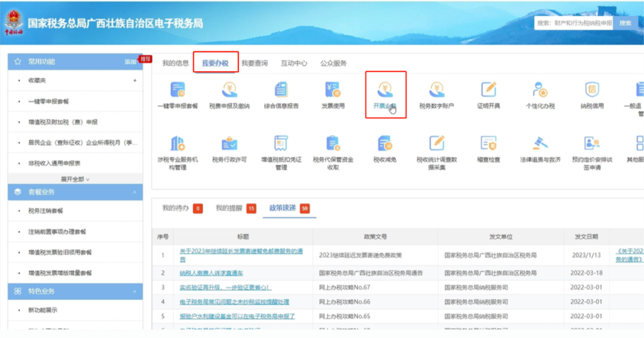Open link 实名验证再升级
The width and height of the screenshot is (644, 338).
pyautogui.click(x=225, y=287)
